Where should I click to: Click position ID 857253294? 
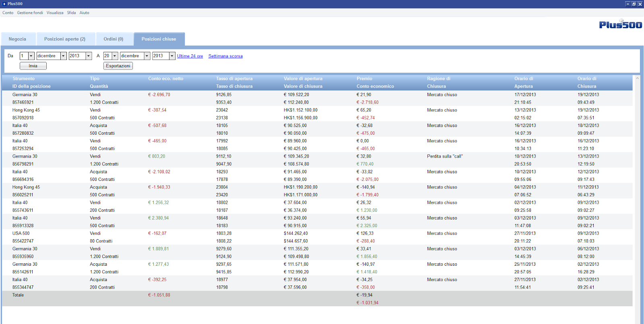23,149
